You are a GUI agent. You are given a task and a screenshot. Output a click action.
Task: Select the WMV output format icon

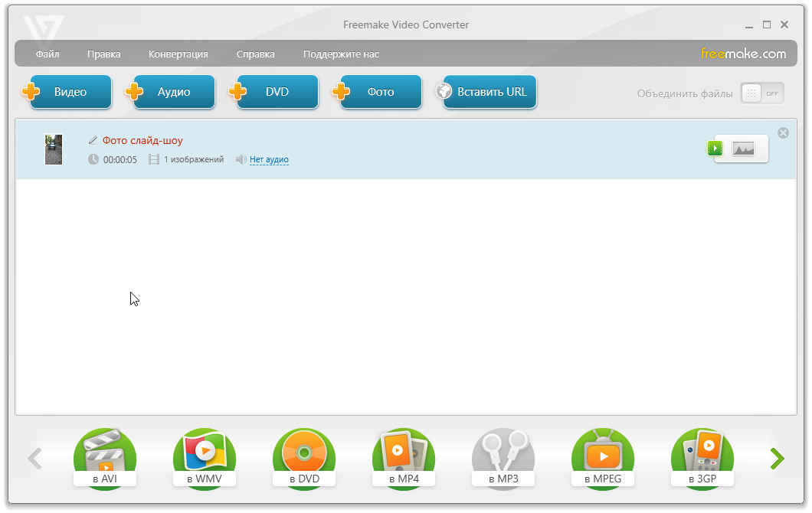point(204,456)
